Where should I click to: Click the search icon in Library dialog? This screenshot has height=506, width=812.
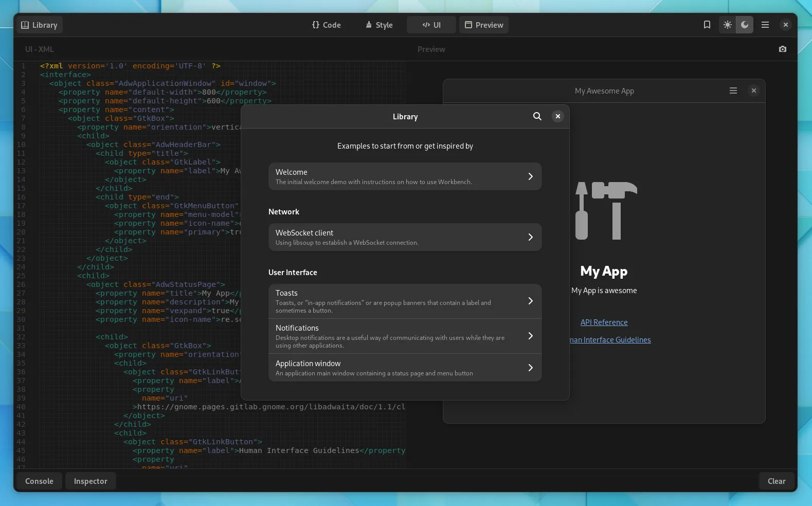coord(537,116)
